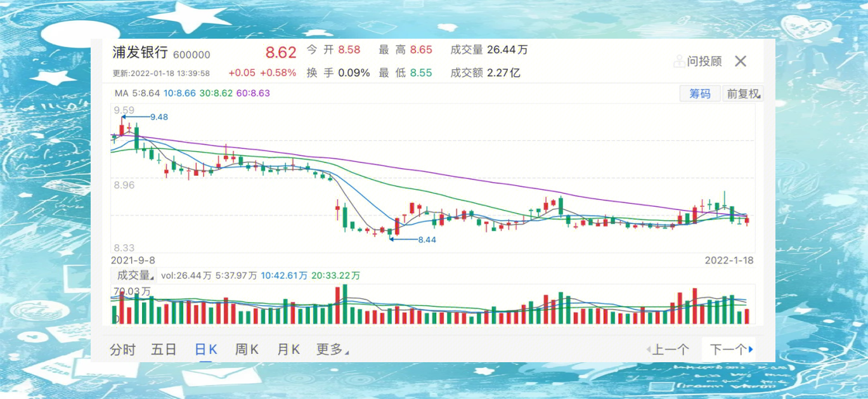Switch to the 五日 tab
This screenshot has height=399, width=868.
pos(164,350)
